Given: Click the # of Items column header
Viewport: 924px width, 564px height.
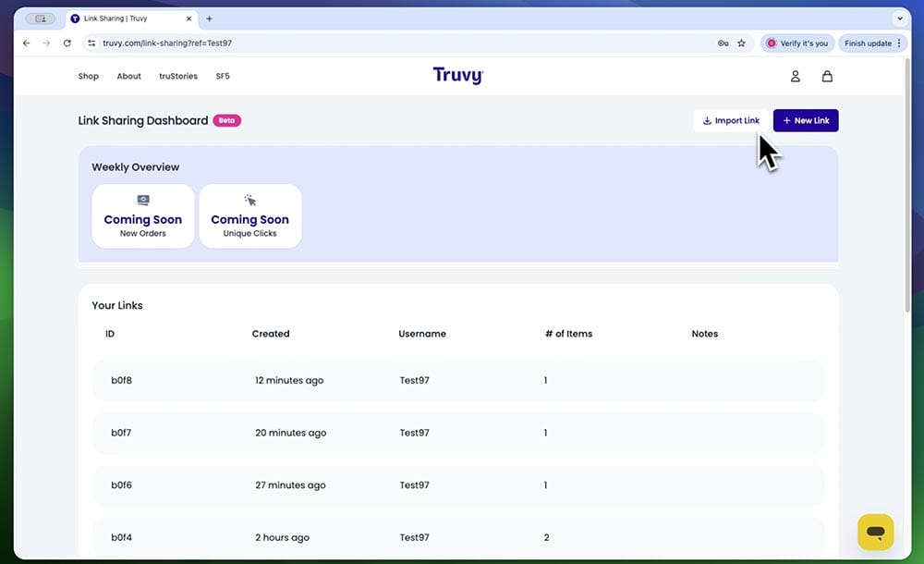Looking at the screenshot, I should click(x=568, y=334).
